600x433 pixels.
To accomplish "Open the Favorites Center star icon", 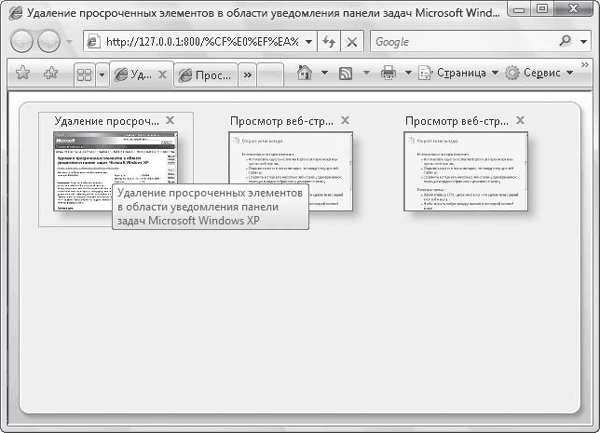I will pyautogui.click(x=23, y=73).
